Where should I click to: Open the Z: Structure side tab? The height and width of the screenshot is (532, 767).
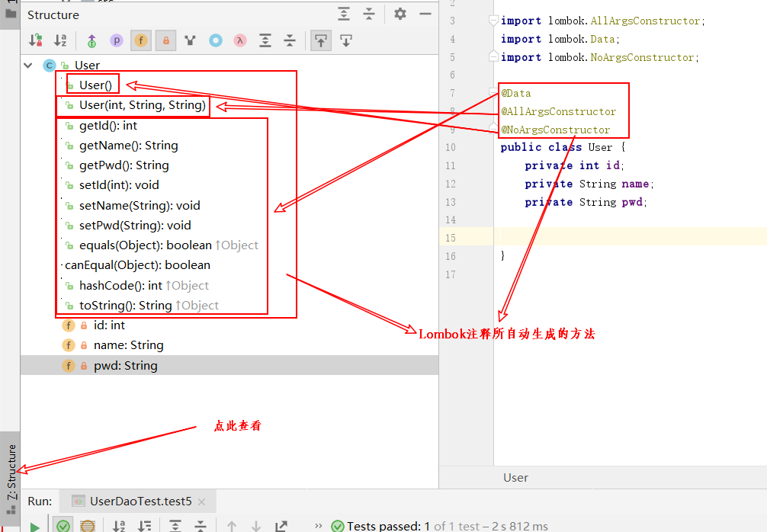tap(11, 479)
